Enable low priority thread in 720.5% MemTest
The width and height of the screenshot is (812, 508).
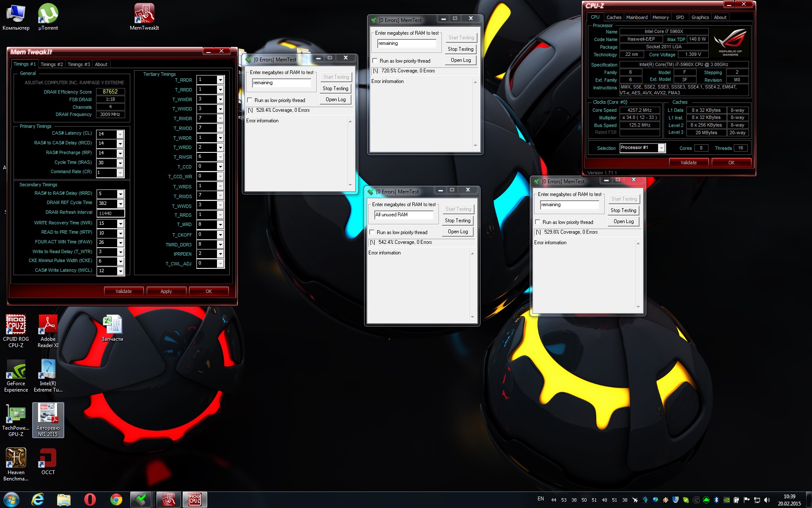coord(375,61)
